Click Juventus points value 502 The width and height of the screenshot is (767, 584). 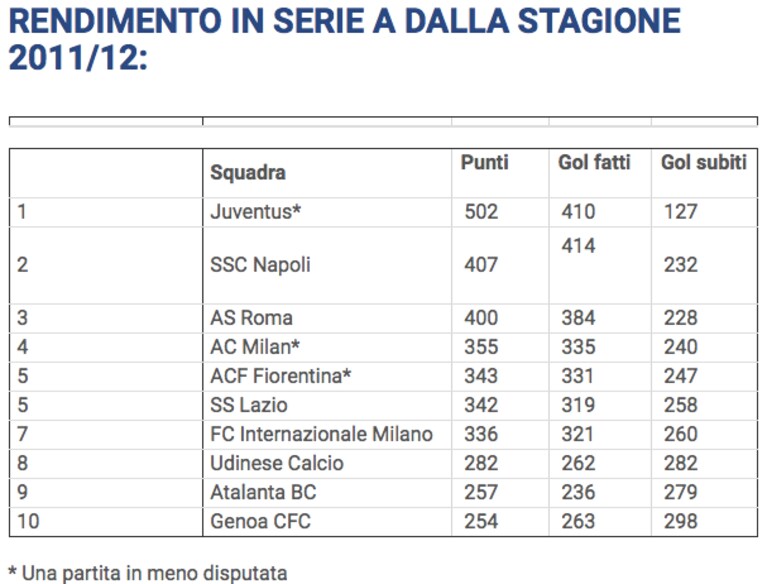pos(481,212)
